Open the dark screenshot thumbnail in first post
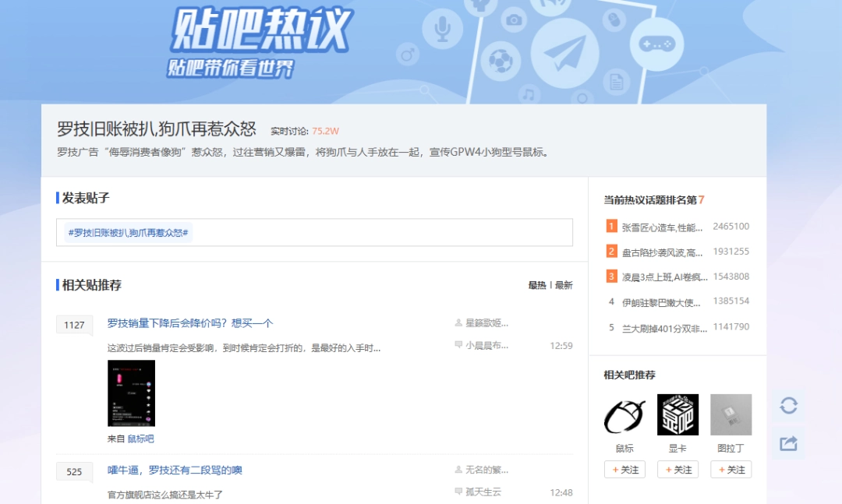 click(131, 393)
